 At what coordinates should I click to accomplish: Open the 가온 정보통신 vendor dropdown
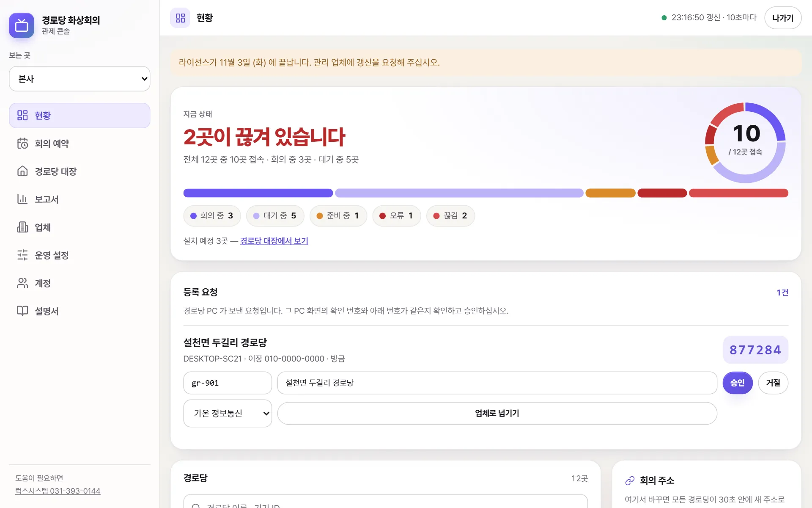[x=228, y=413]
